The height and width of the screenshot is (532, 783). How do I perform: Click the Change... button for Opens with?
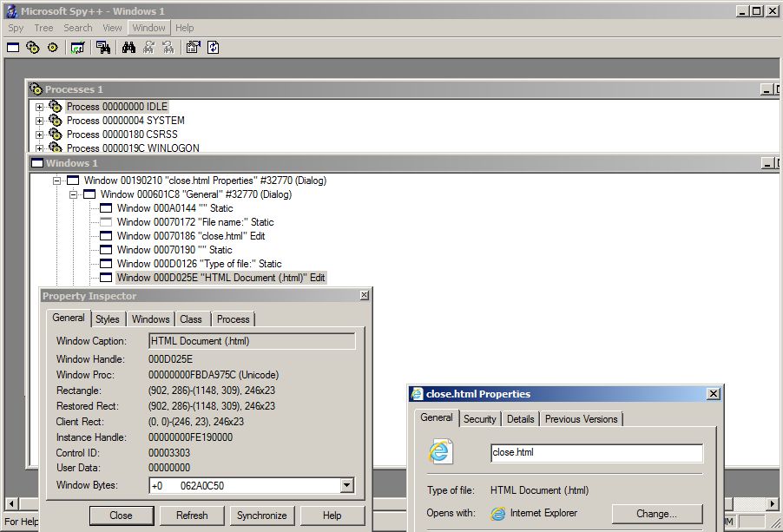coord(656,514)
